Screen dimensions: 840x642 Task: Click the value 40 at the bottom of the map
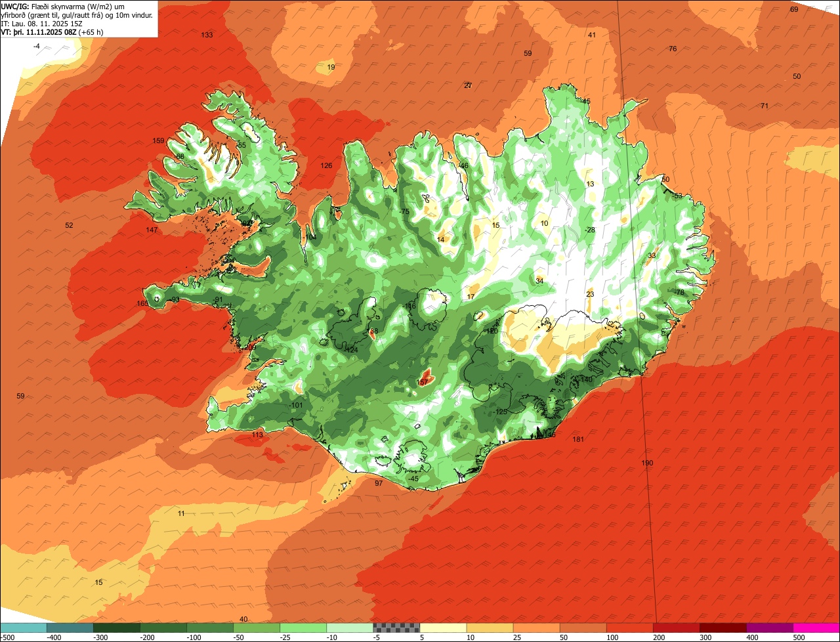(x=243, y=619)
